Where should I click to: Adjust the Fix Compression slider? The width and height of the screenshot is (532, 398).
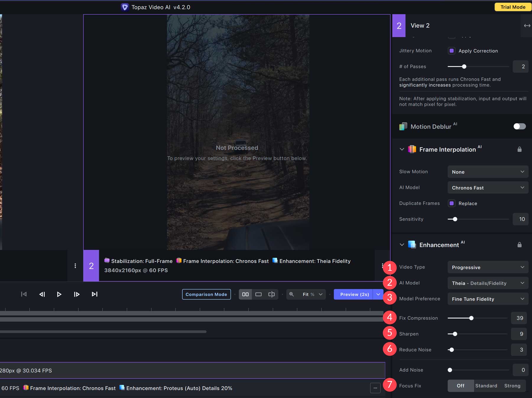pyautogui.click(x=472, y=318)
